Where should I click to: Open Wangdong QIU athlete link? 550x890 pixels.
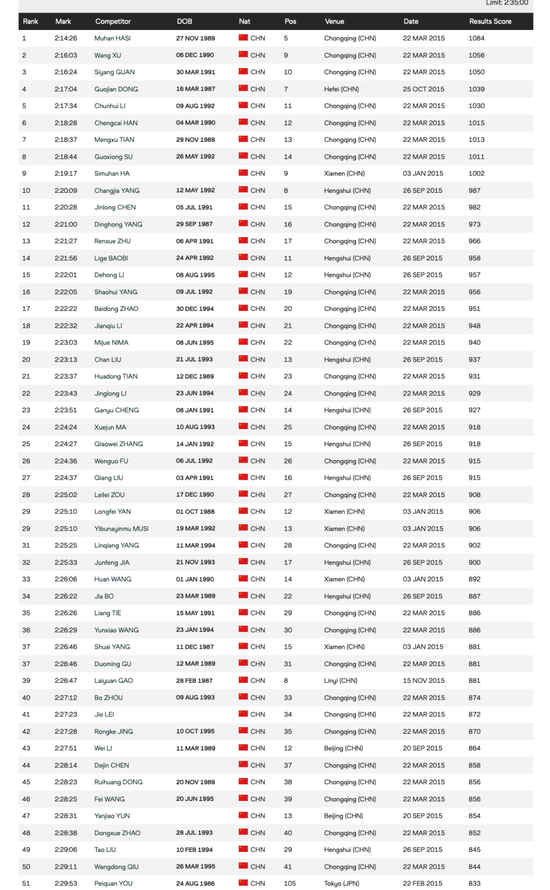(116, 867)
